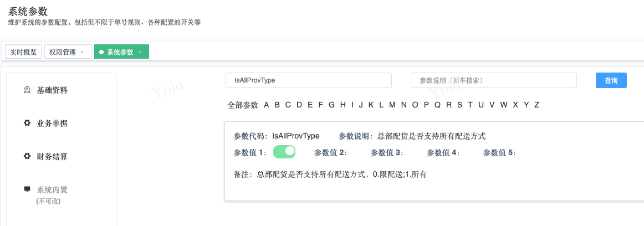Filter parameters by letter S

[x=459, y=105]
